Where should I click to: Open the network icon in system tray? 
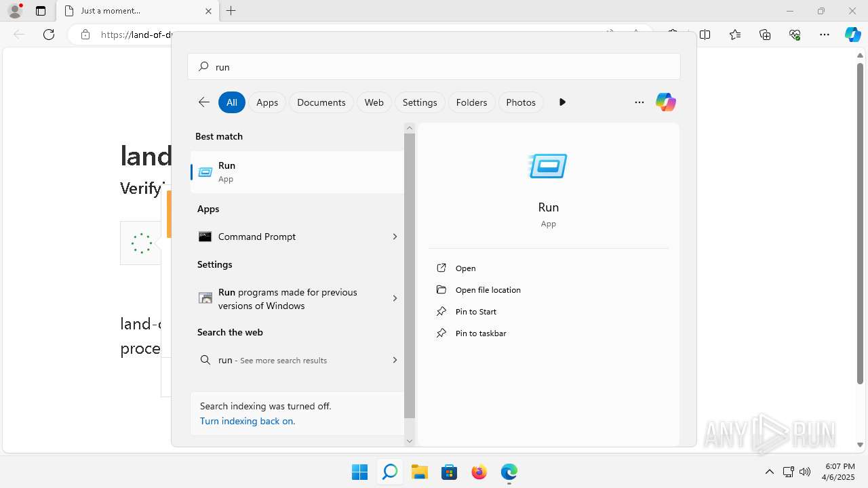click(x=788, y=472)
